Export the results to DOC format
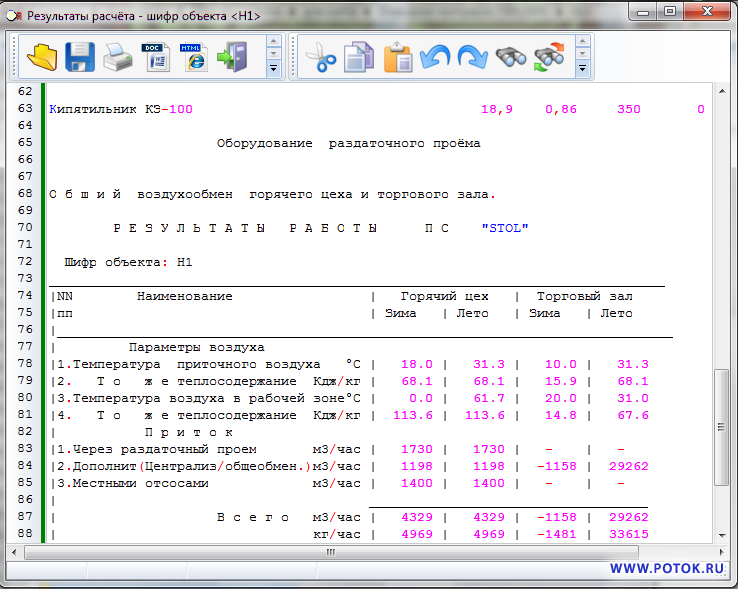 (x=156, y=57)
